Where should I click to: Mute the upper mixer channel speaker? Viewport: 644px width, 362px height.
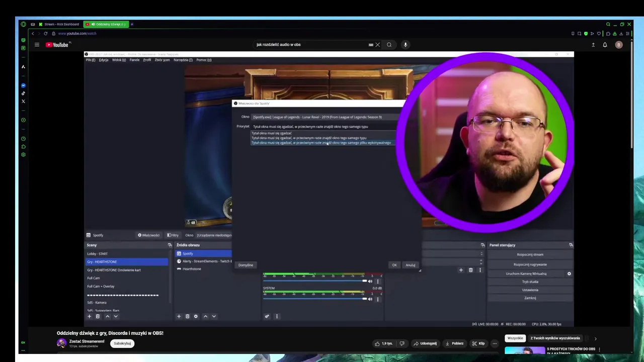point(370,281)
